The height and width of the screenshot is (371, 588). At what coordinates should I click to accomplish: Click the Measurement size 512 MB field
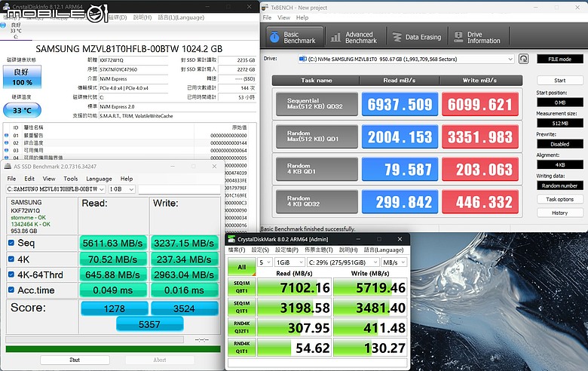pos(560,124)
